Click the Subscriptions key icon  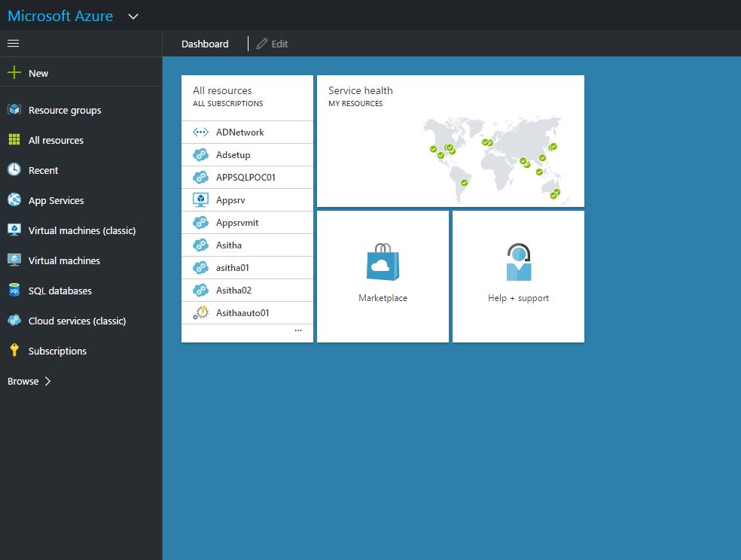[14, 350]
